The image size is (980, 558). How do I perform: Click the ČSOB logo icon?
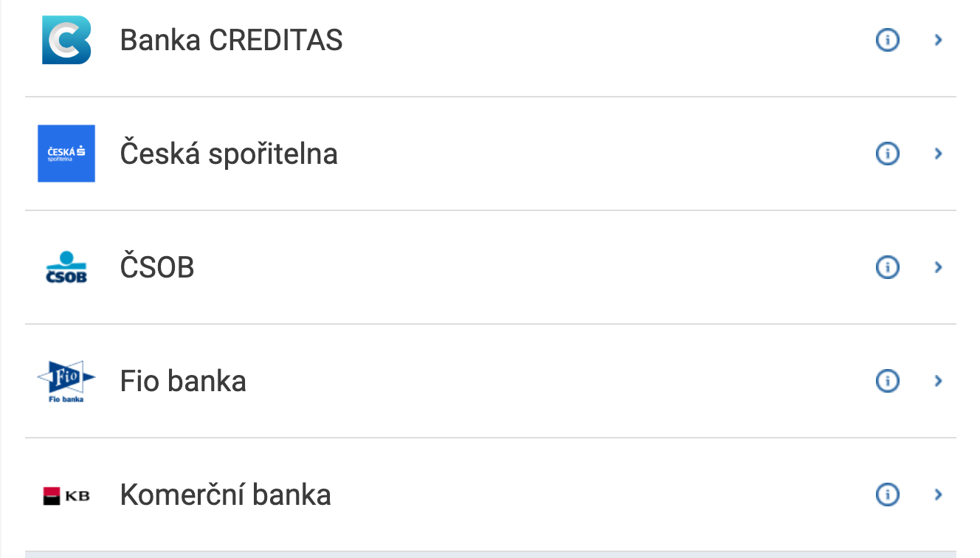(66, 267)
